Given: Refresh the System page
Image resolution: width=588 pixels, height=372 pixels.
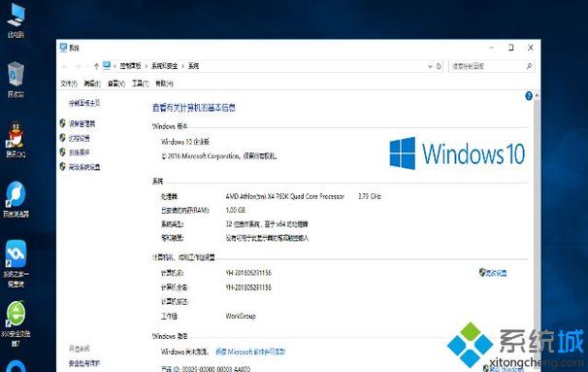Looking at the screenshot, I should [x=439, y=66].
